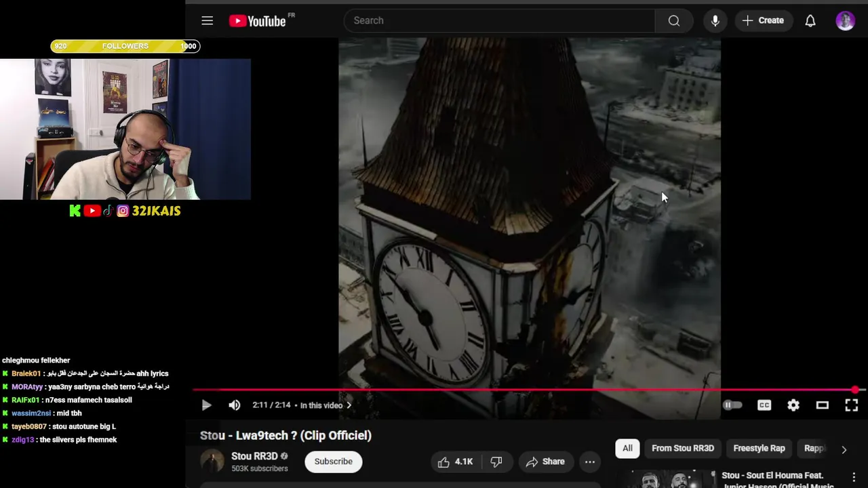The height and width of the screenshot is (488, 868).
Task: Toggle the autoplay switch in the player
Action: click(x=732, y=405)
